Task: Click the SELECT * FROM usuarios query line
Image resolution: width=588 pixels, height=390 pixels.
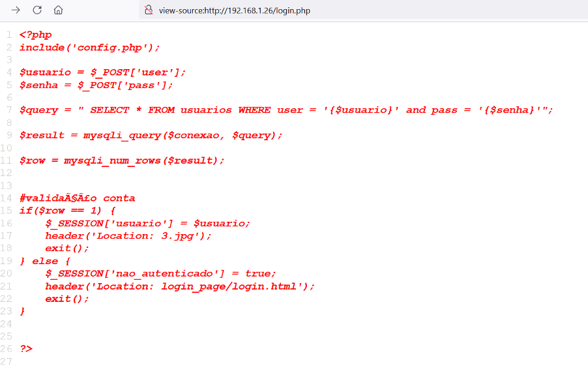Action: [286, 110]
